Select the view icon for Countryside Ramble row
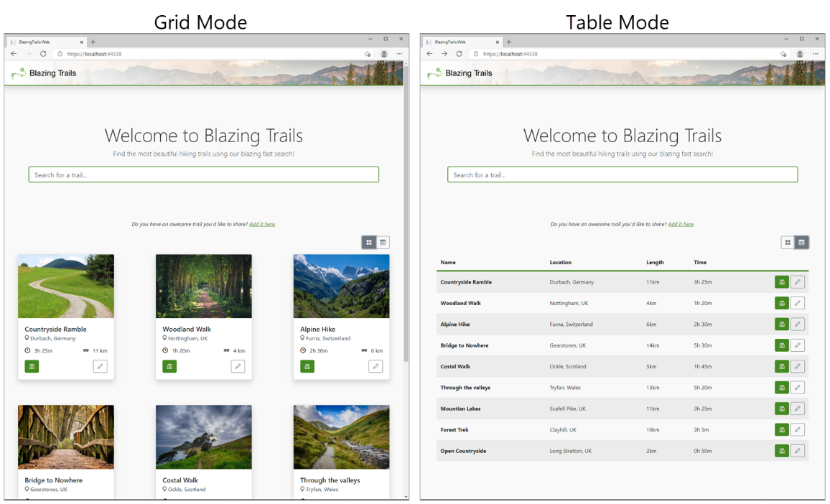 click(x=782, y=281)
